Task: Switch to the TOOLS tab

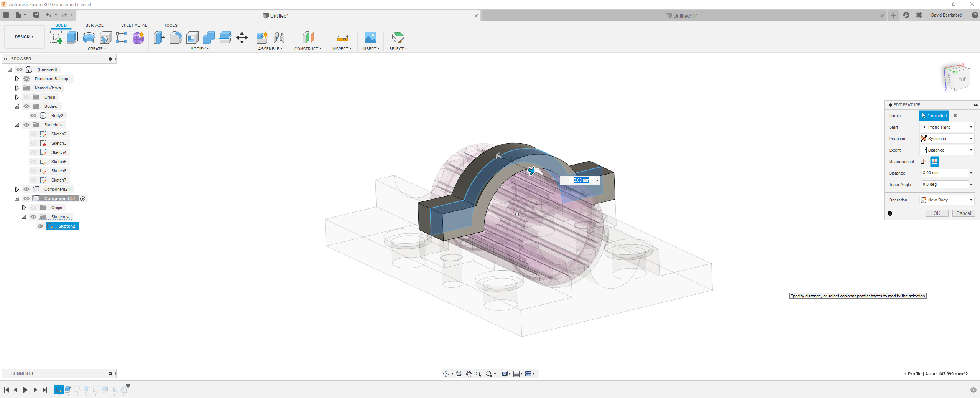Action: pyautogui.click(x=171, y=25)
